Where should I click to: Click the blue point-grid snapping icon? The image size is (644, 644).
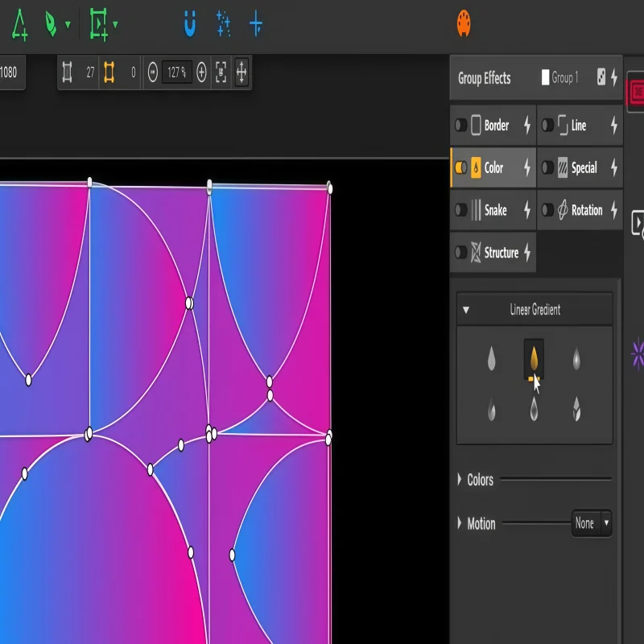click(224, 24)
